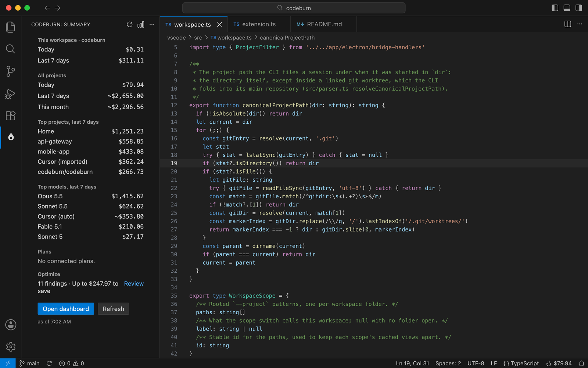The width and height of the screenshot is (588, 368).
Task: Click the Review link under Optimize
Action: click(134, 283)
